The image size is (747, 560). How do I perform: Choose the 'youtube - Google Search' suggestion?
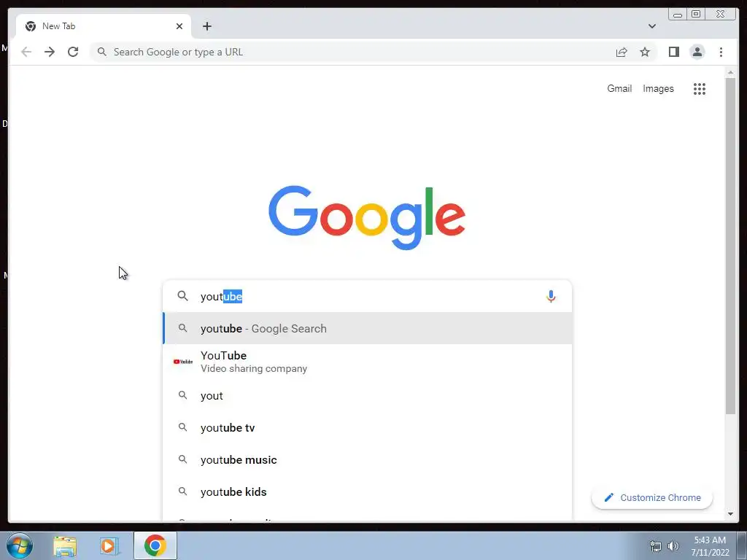(x=368, y=329)
